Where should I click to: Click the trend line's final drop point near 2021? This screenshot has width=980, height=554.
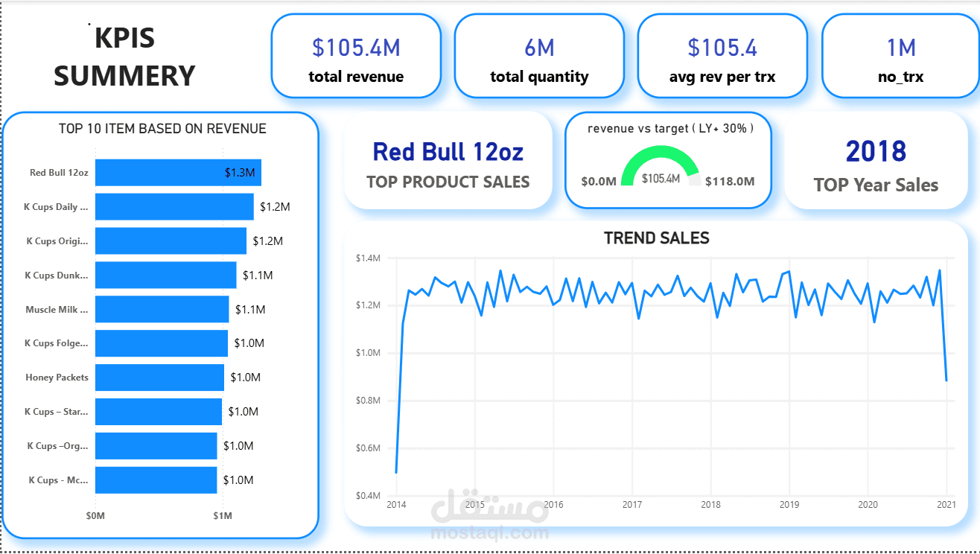click(946, 380)
